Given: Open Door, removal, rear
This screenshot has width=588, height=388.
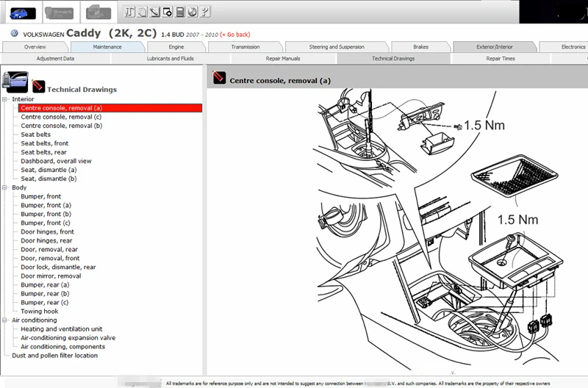Looking at the screenshot, I should pos(49,249).
